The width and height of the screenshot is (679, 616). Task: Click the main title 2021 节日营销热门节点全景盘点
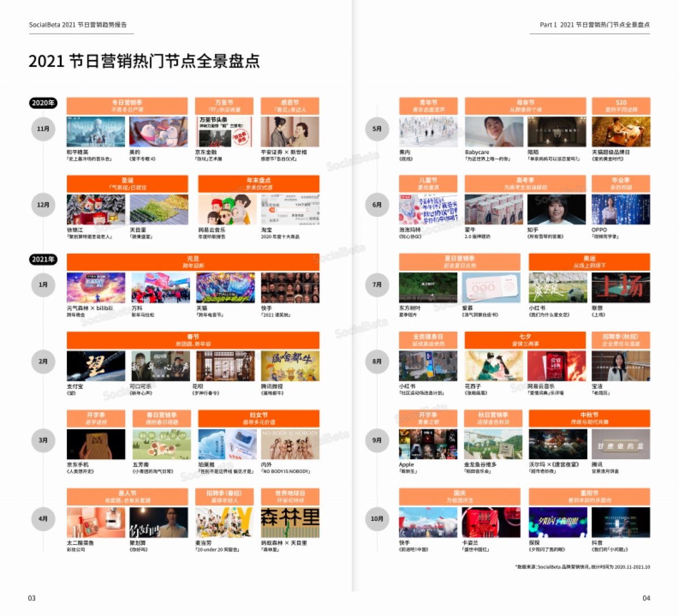point(144,61)
